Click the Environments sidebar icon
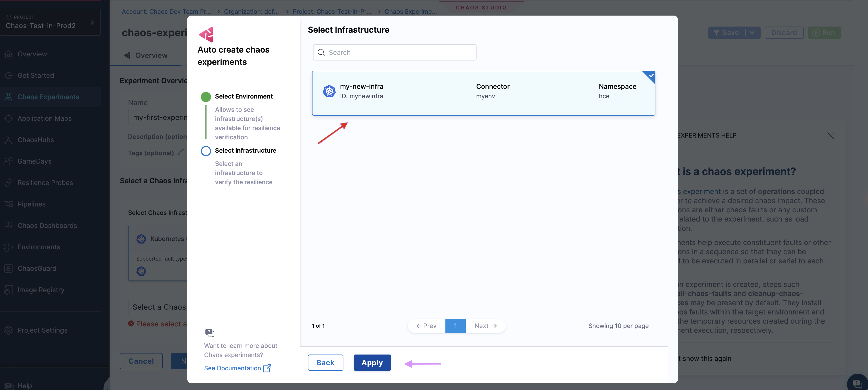 tap(8, 247)
